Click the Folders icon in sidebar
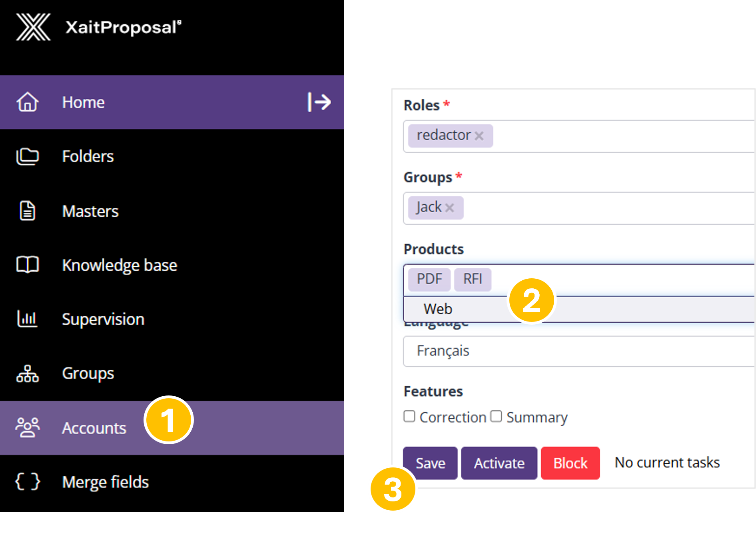 pos(27,156)
